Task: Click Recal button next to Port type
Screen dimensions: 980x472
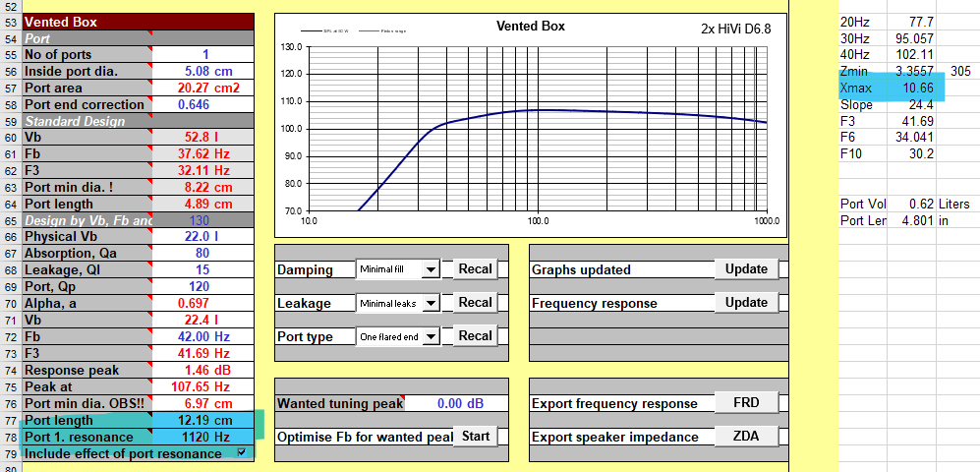Action: [475, 335]
